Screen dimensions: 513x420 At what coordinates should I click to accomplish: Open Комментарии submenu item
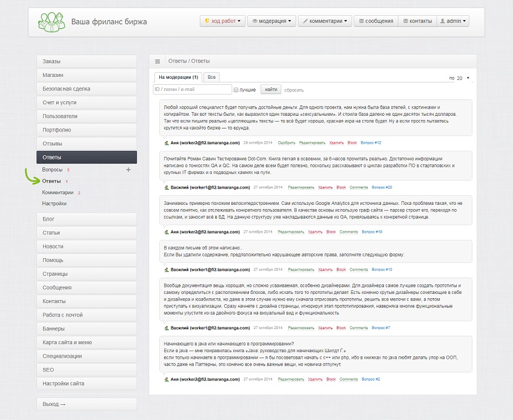pyautogui.click(x=58, y=193)
